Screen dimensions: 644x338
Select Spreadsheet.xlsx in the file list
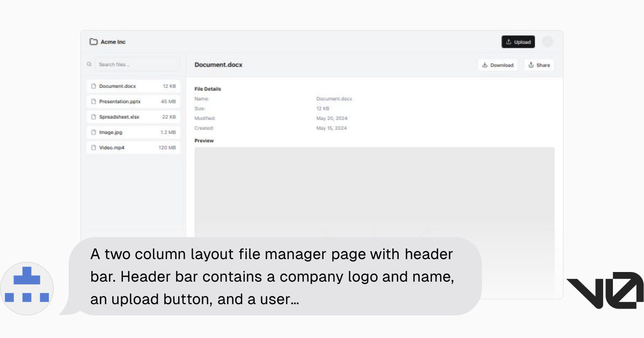[133, 117]
